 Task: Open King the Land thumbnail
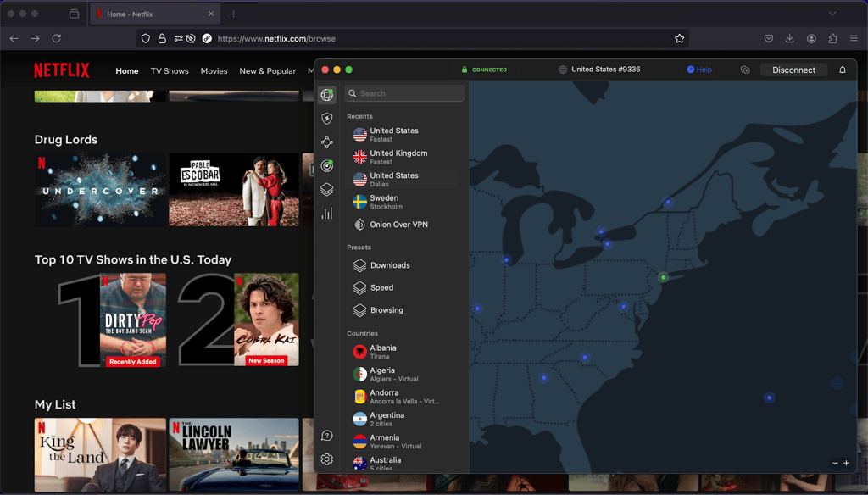coord(100,454)
